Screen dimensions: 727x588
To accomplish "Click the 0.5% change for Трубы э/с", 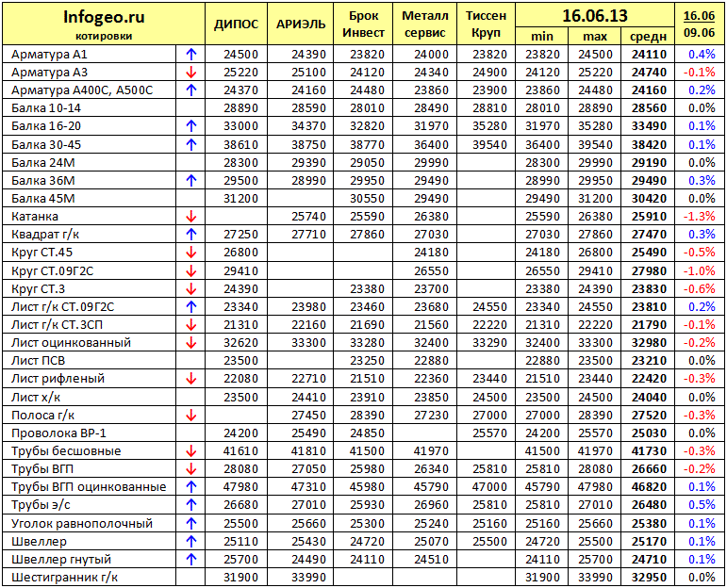I will (x=702, y=504).
